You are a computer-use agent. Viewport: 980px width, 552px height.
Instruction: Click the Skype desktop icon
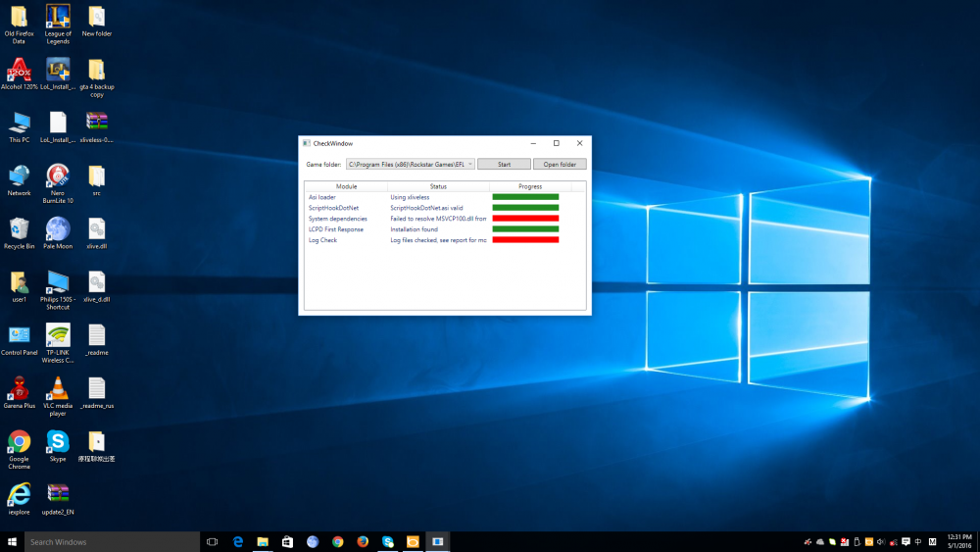[58, 443]
